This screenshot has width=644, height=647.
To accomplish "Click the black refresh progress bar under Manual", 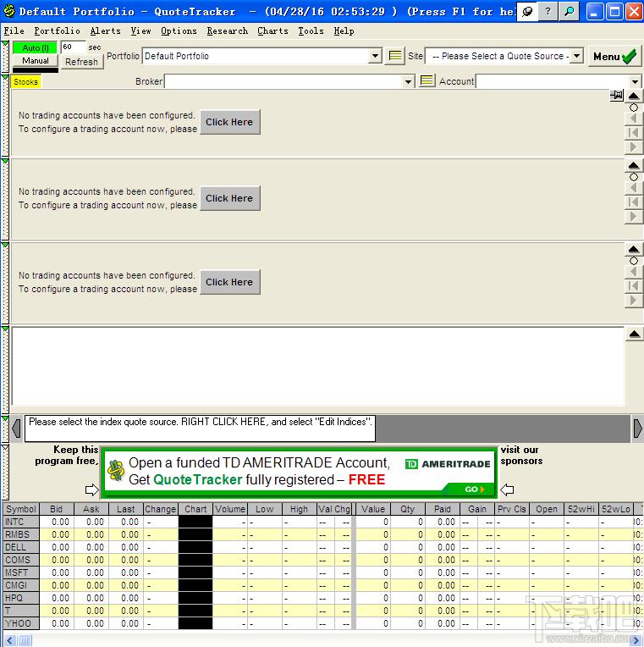I will tap(36, 70).
